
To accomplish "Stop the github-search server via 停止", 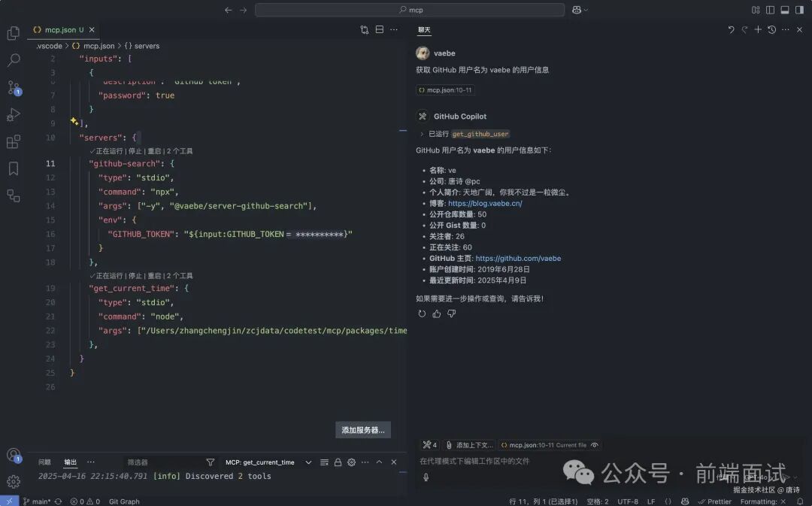I will 135,150.
